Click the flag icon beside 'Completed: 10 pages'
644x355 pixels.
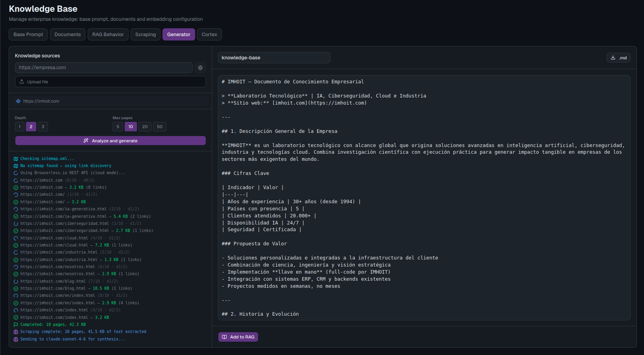coord(16,325)
